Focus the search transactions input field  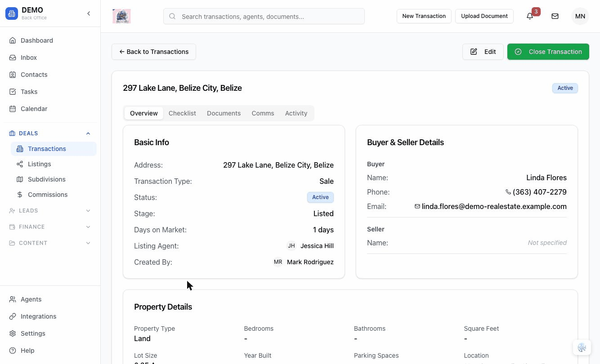pyautogui.click(x=264, y=17)
